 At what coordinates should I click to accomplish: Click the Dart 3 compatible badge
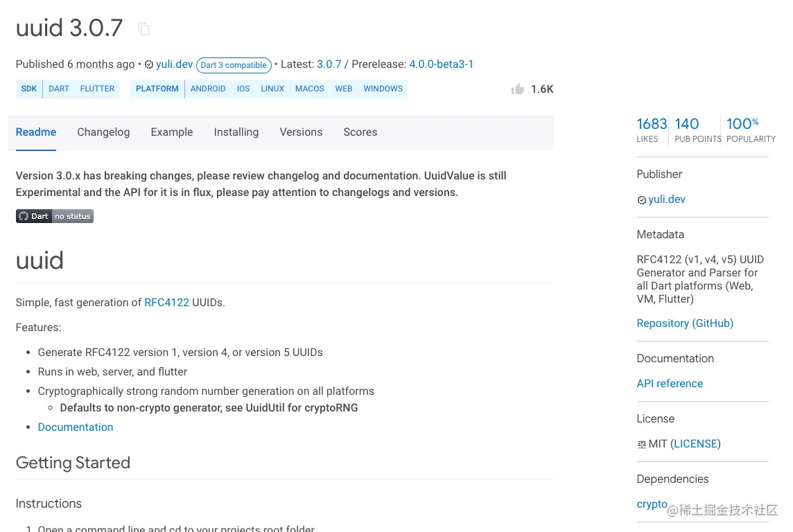click(234, 65)
